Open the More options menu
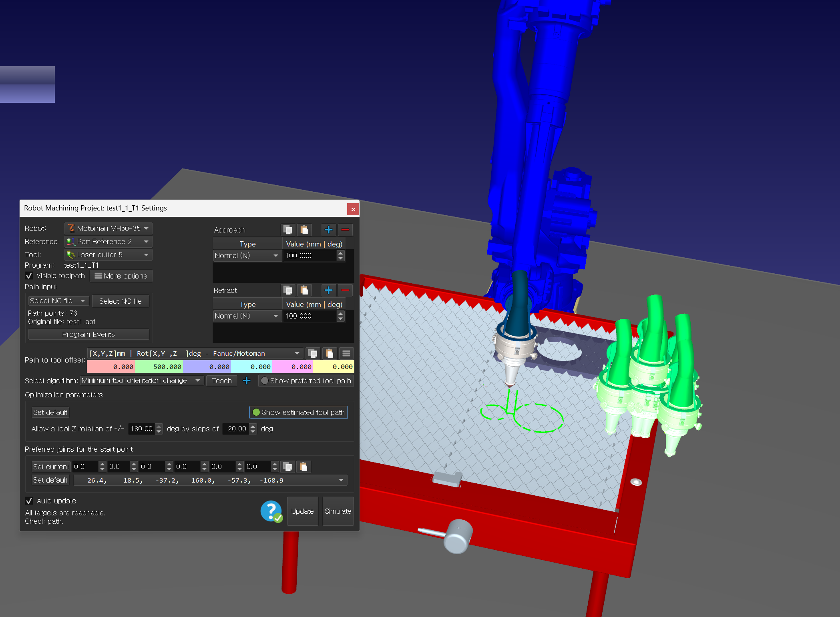 [121, 276]
